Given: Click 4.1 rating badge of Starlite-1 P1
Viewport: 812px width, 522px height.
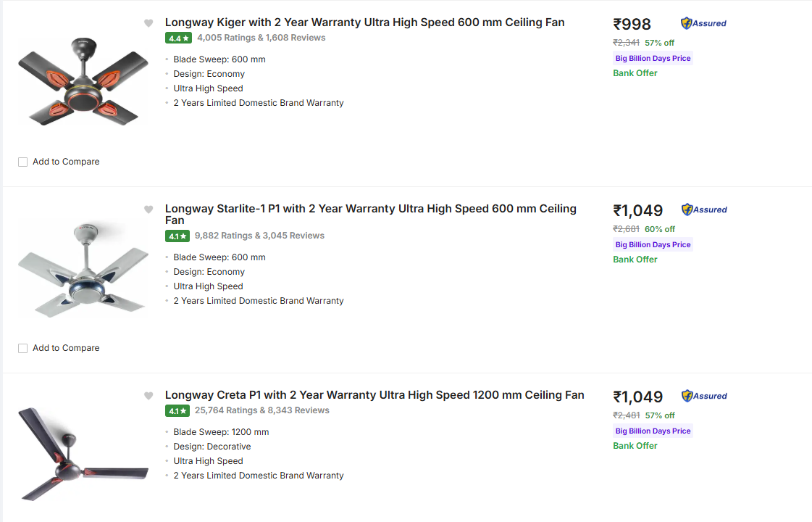Looking at the screenshot, I should [177, 236].
